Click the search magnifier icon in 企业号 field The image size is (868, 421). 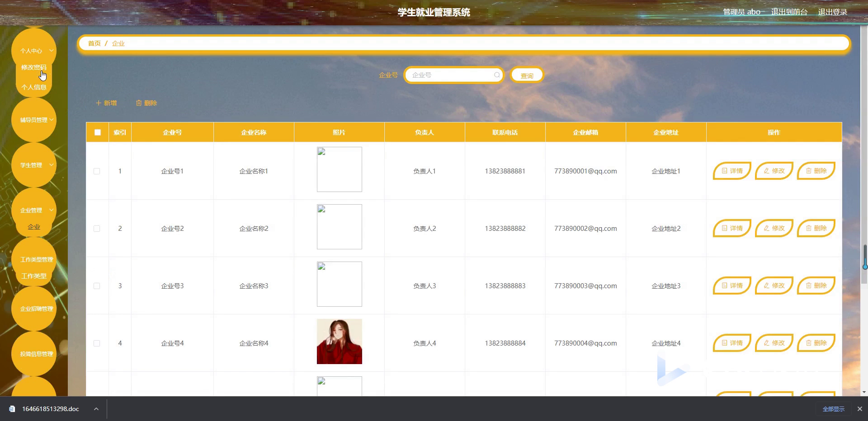pos(497,75)
